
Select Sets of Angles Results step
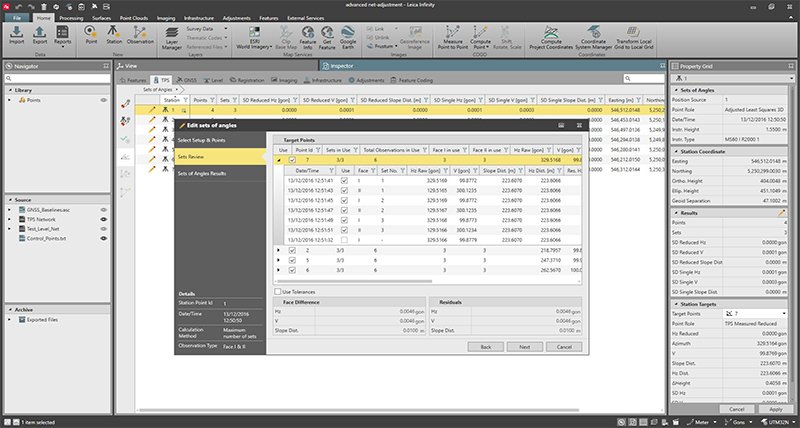tap(202, 174)
